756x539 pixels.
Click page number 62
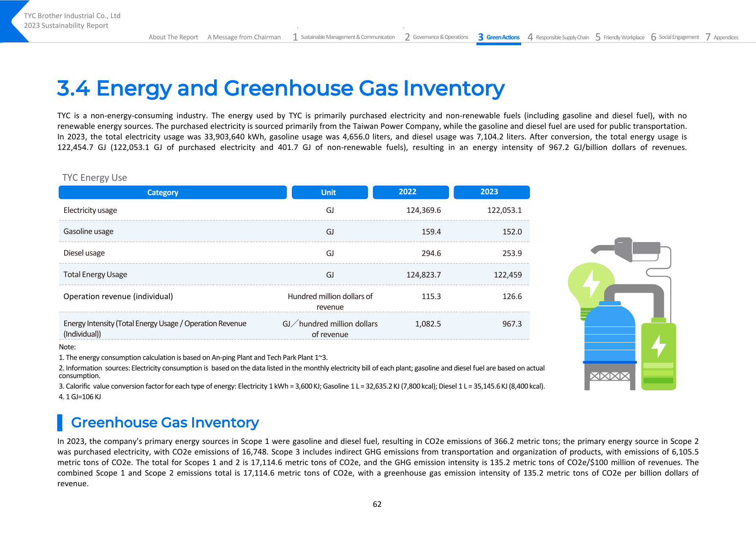click(377, 504)
